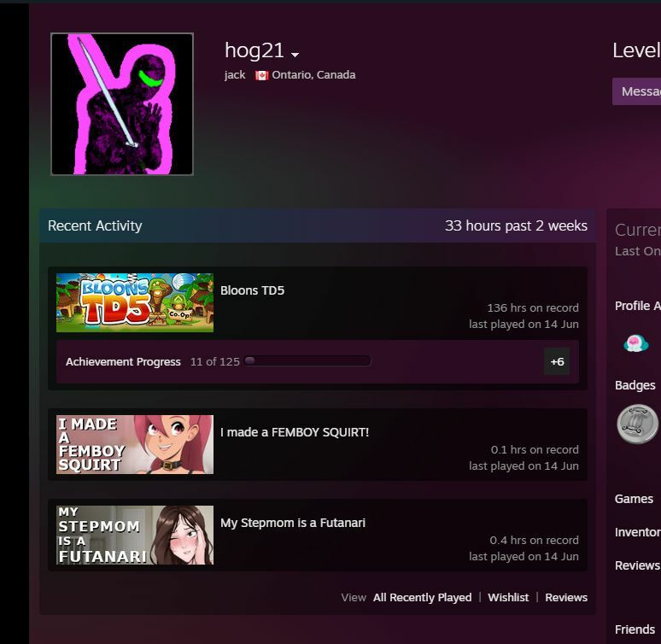Image resolution: width=661 pixels, height=644 pixels.
Task: Click the 11 of 125 achievement count
Action: [214, 362]
